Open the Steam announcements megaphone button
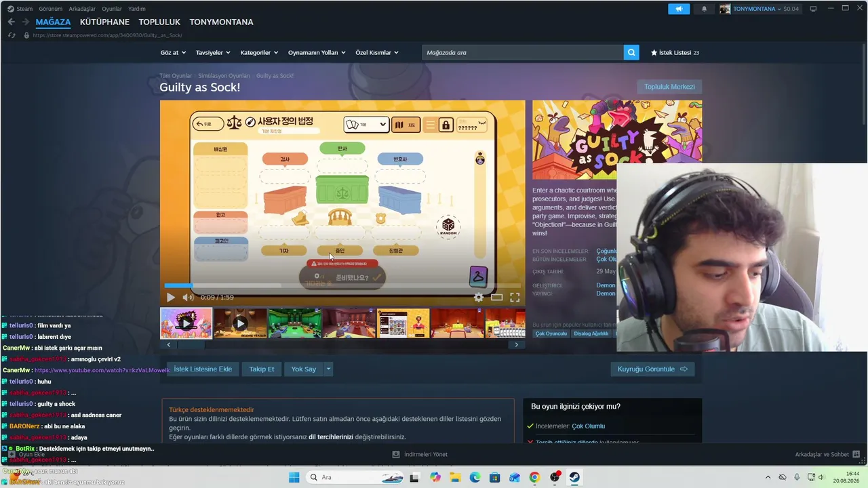 tap(678, 9)
